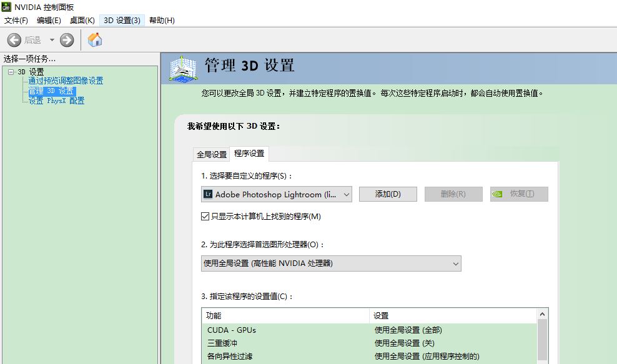617x364 pixels.
Task: Open 设置 PhysX 配置 in task tree
Action: [x=56, y=101]
